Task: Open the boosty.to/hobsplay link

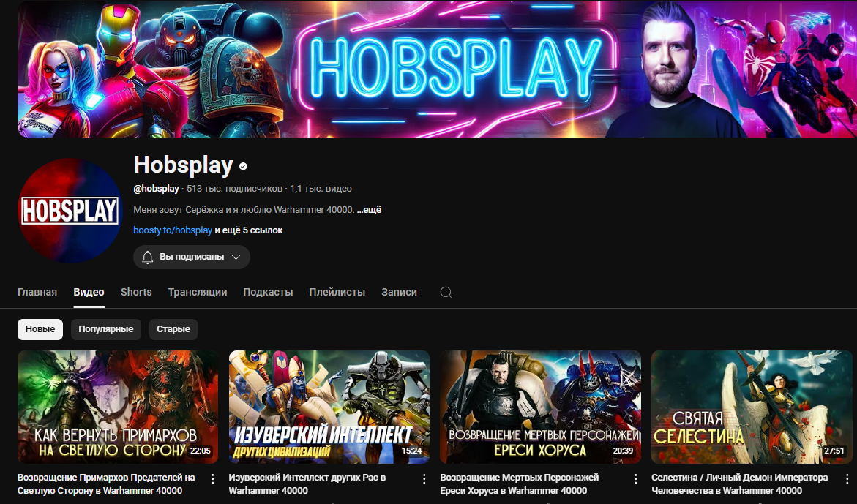Action: point(173,230)
